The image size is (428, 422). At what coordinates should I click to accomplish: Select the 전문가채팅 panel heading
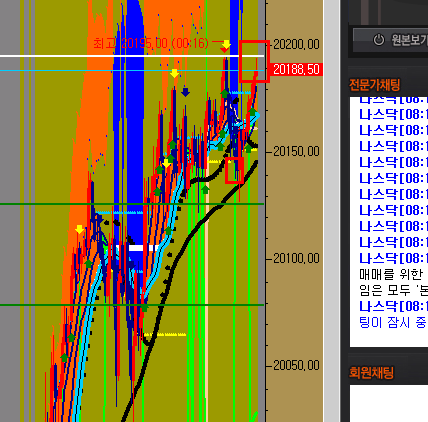374,85
